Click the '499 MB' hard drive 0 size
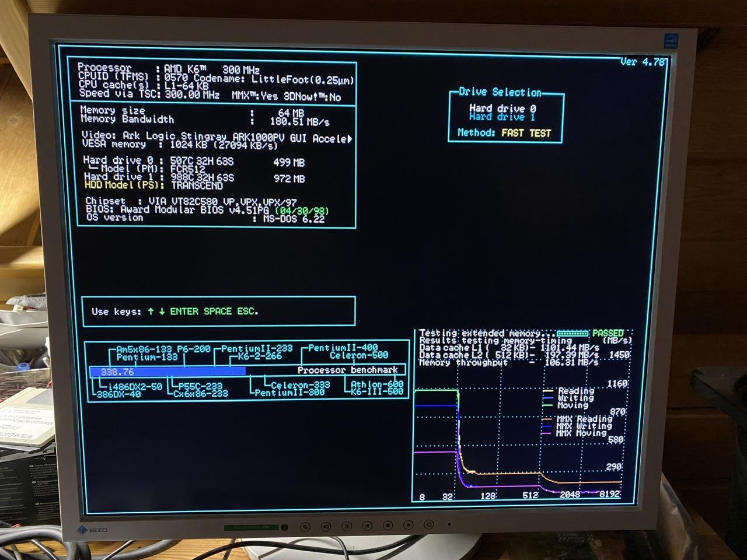 (x=289, y=162)
